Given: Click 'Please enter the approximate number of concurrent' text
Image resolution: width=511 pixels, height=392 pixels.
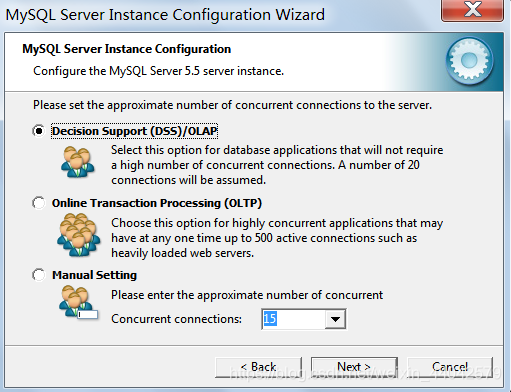Looking at the screenshot, I should [x=247, y=295].
